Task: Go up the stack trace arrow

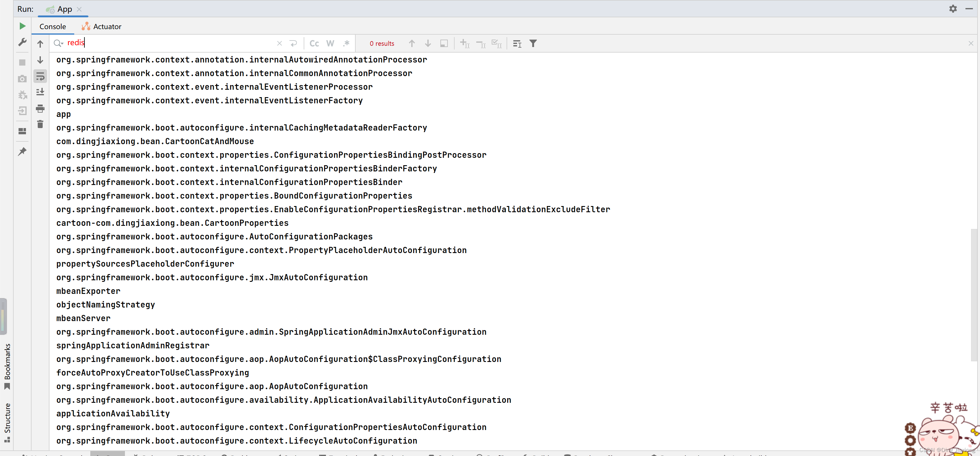Action: click(x=40, y=44)
